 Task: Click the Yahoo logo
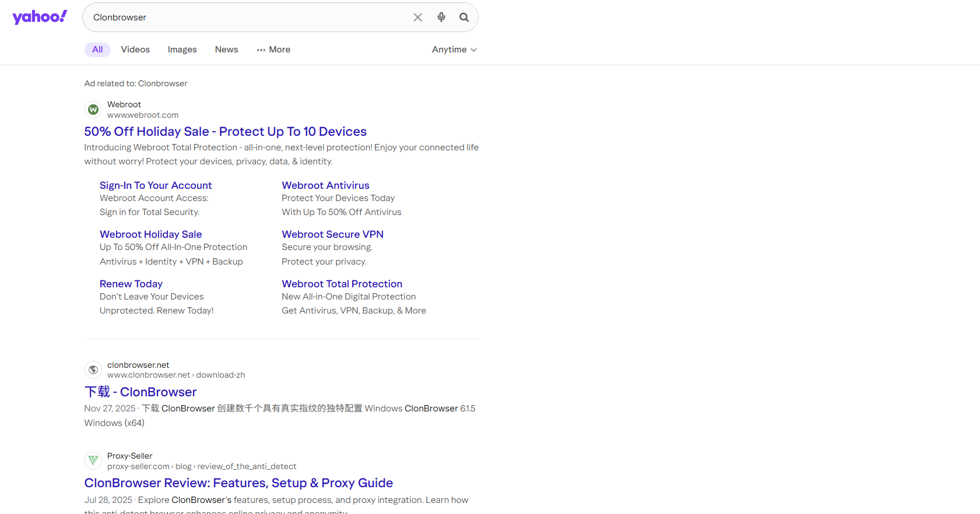(x=40, y=17)
